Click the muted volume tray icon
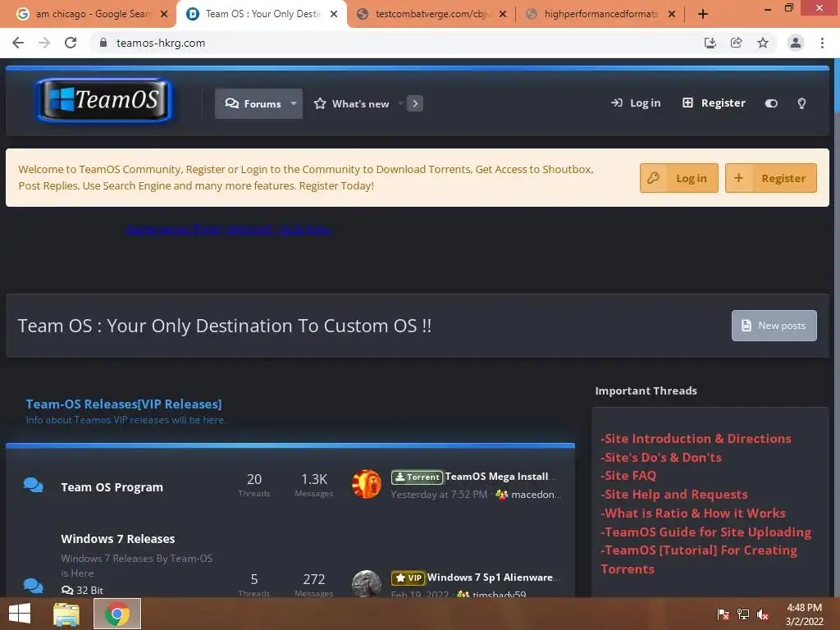The image size is (840, 630). pos(763,614)
